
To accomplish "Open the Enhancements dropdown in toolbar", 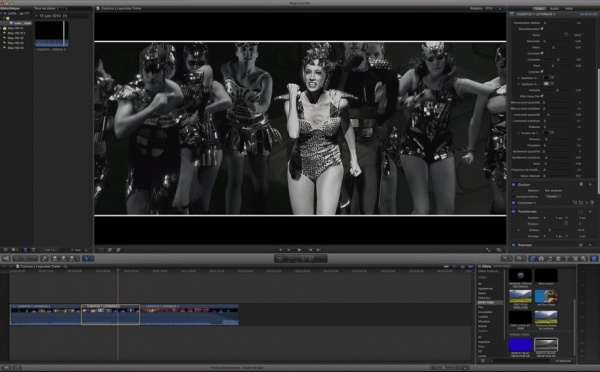I will 507,259.
